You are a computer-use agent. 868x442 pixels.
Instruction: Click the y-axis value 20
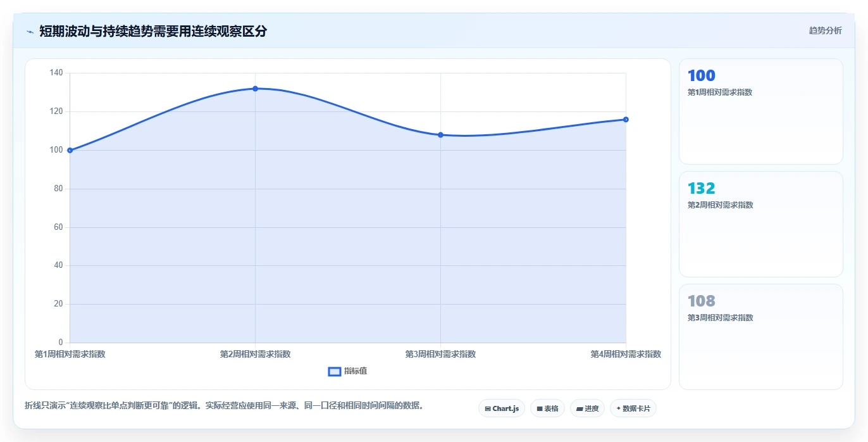(x=58, y=304)
